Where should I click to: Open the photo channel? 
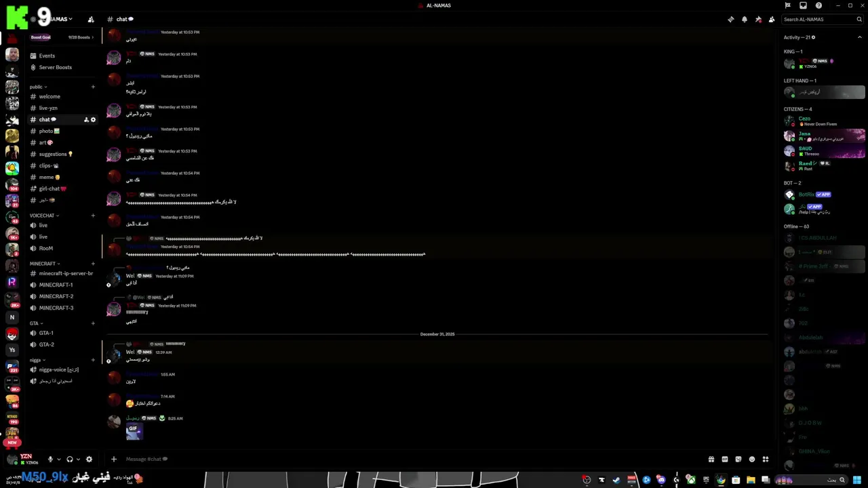64,131
